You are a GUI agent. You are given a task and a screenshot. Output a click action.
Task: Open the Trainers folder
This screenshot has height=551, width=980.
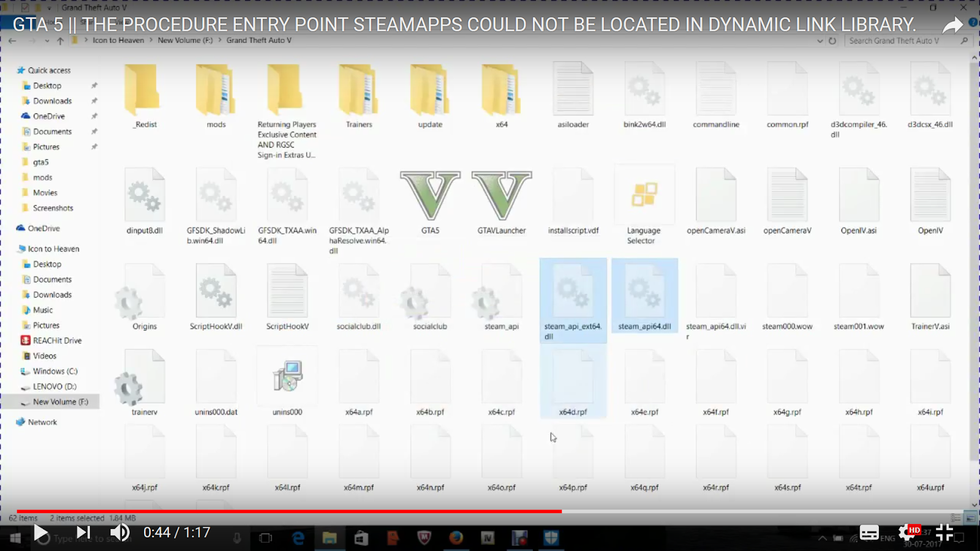(359, 95)
